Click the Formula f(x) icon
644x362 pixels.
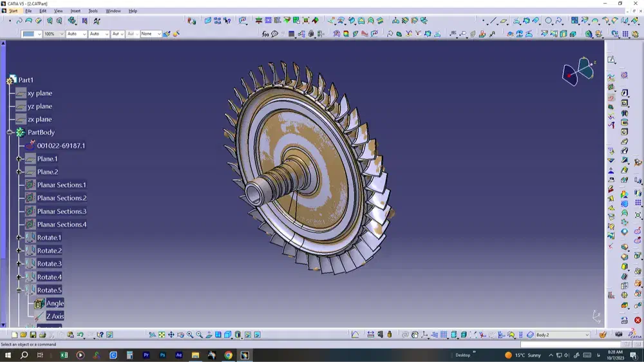265,34
